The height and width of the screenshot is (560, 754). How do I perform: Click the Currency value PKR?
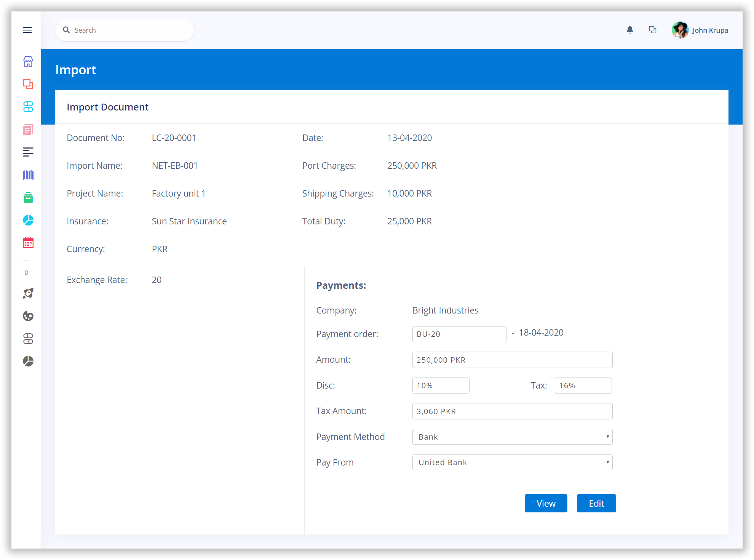coord(160,249)
